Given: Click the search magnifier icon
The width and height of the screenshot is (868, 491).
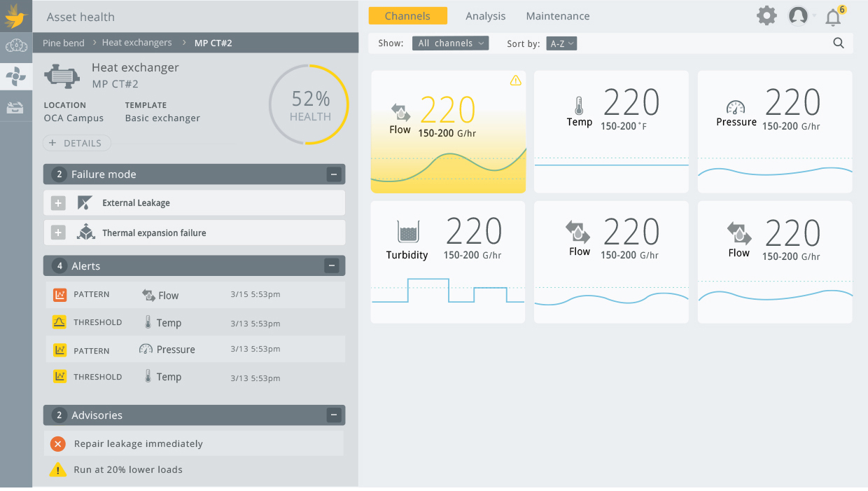Looking at the screenshot, I should pos(839,43).
